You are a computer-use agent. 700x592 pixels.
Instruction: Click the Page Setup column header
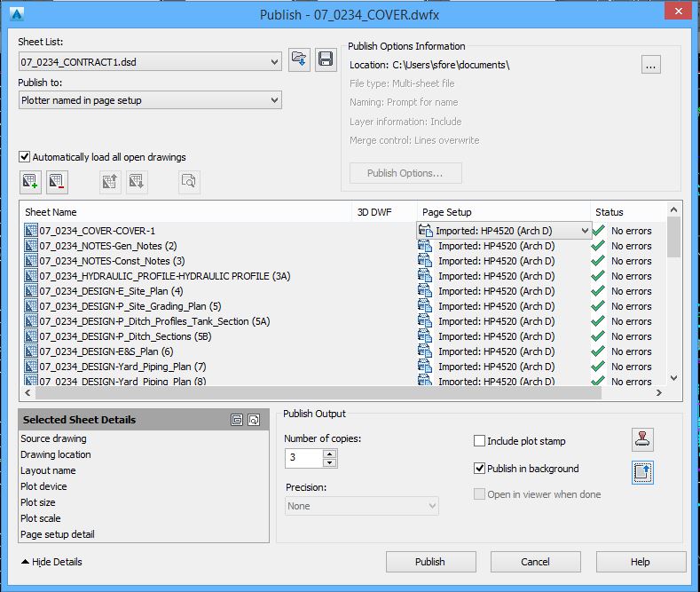tap(504, 212)
